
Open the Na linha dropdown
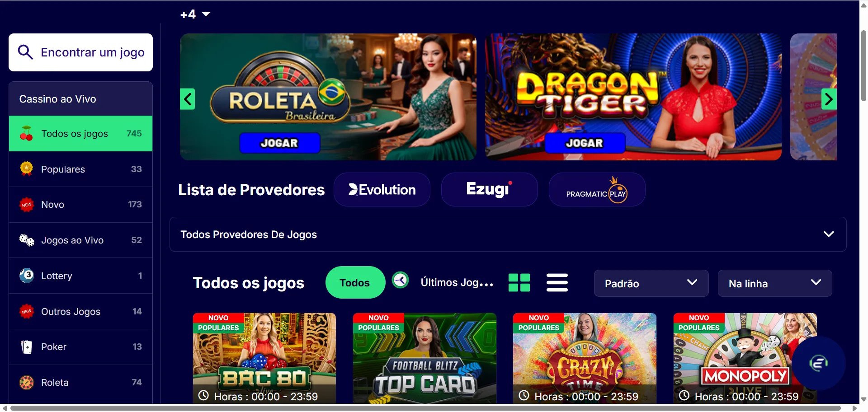pyautogui.click(x=775, y=283)
